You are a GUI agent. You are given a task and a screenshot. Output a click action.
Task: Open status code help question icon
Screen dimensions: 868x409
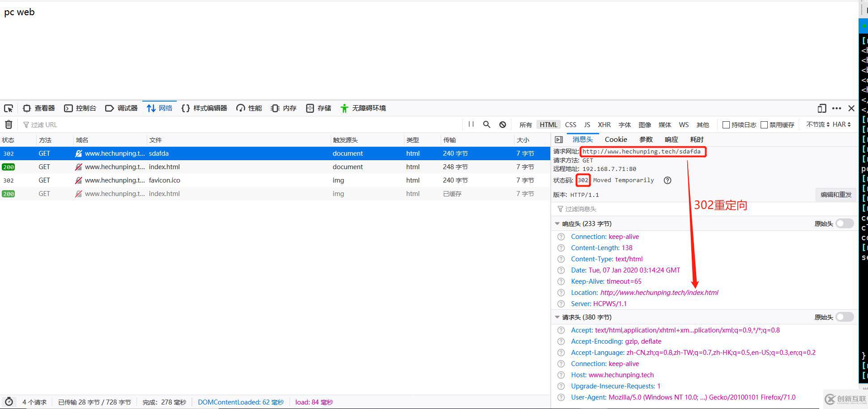668,180
